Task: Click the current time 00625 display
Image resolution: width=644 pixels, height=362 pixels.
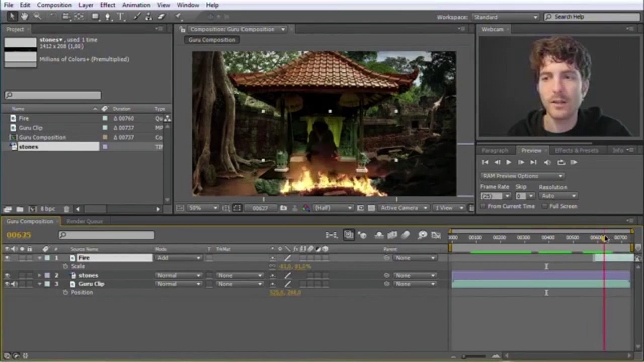Action: point(19,235)
